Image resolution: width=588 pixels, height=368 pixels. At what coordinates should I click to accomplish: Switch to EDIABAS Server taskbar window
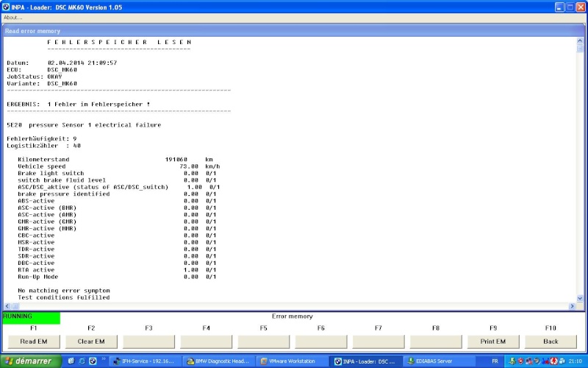(x=439, y=361)
